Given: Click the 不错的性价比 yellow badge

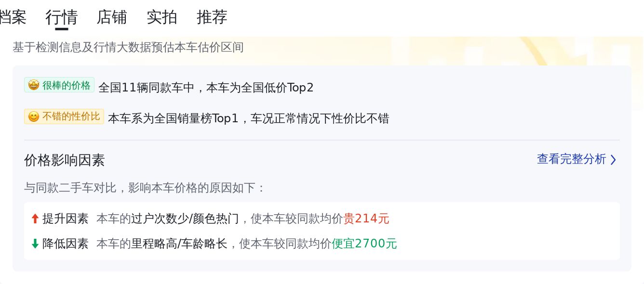Looking at the screenshot, I should point(64,116).
